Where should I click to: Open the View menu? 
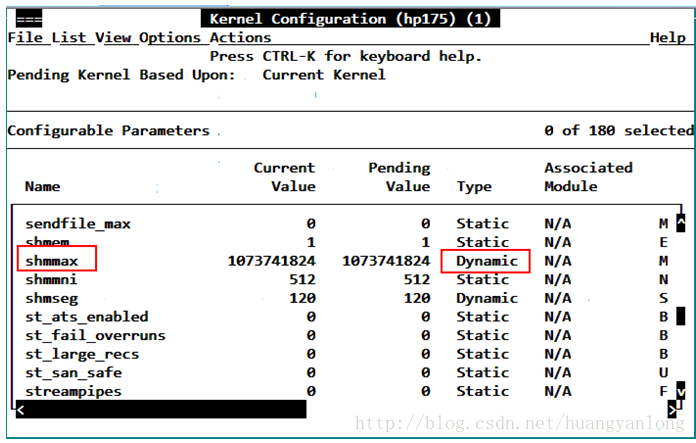[113, 38]
